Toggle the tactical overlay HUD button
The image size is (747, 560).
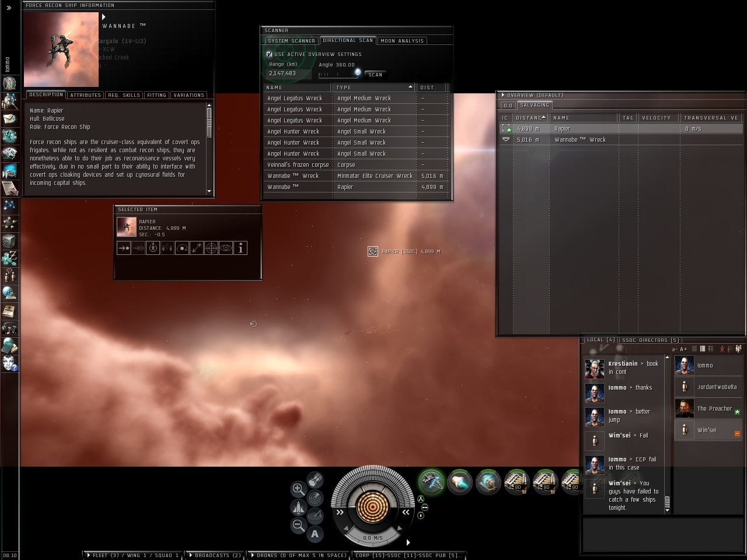315,516
